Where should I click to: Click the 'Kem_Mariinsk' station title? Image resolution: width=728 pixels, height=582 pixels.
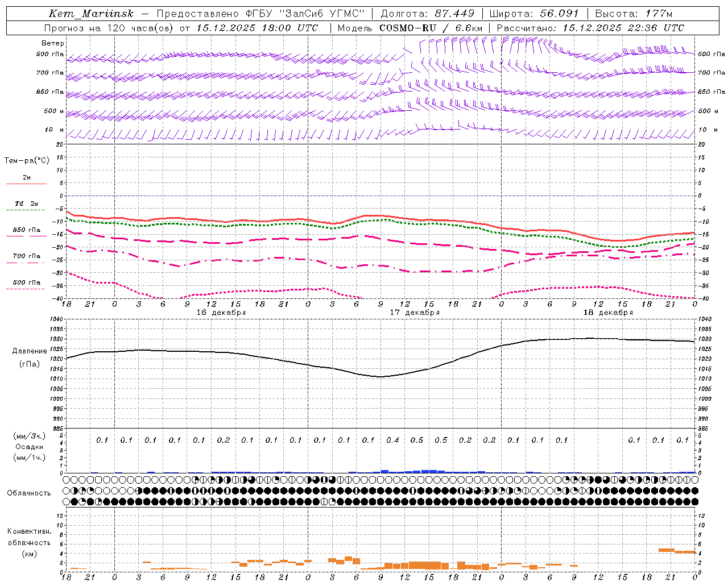click(91, 14)
